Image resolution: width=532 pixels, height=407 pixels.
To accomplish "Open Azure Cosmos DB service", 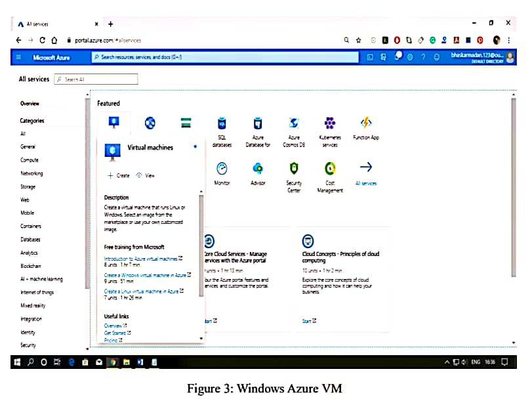I will click(294, 132).
